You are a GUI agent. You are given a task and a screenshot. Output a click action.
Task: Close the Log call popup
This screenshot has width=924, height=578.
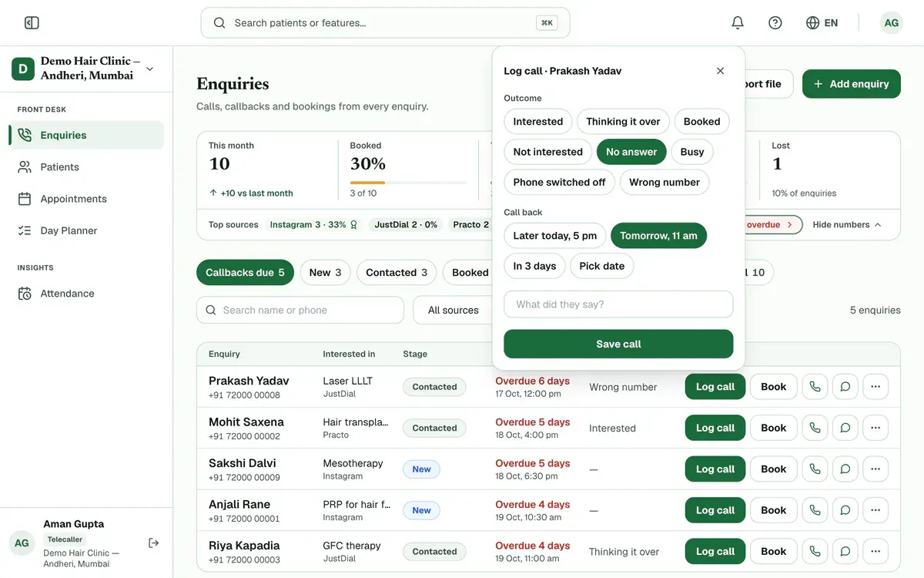[x=721, y=71]
